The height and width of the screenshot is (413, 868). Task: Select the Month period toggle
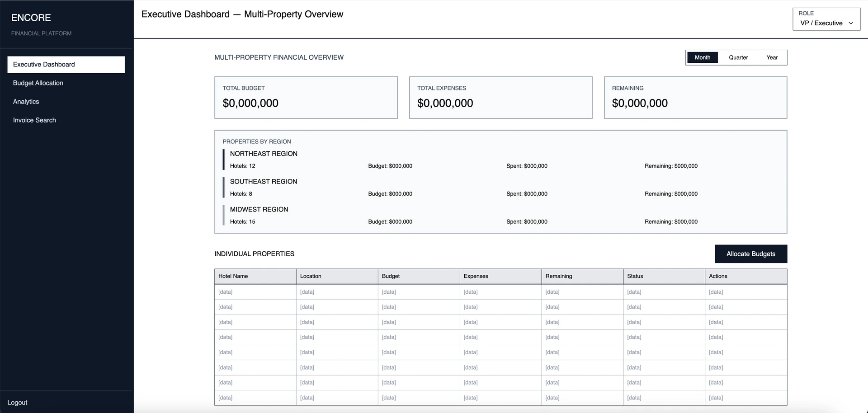[x=702, y=57]
